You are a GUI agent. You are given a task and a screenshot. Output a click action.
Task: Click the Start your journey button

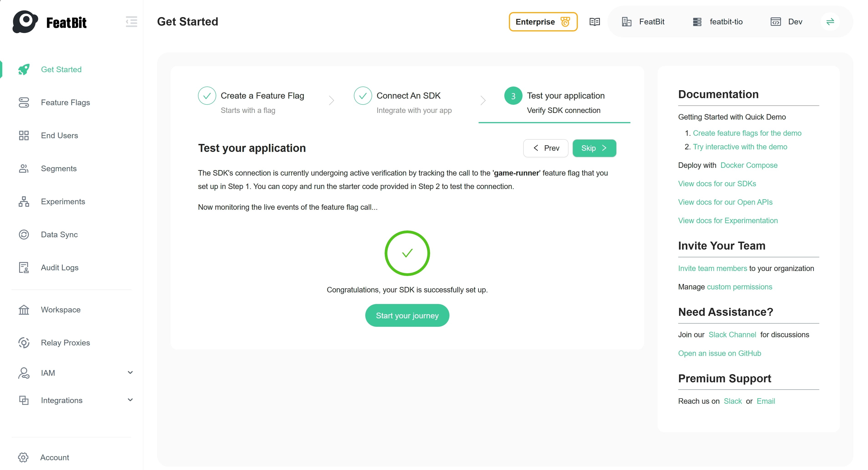tap(407, 316)
